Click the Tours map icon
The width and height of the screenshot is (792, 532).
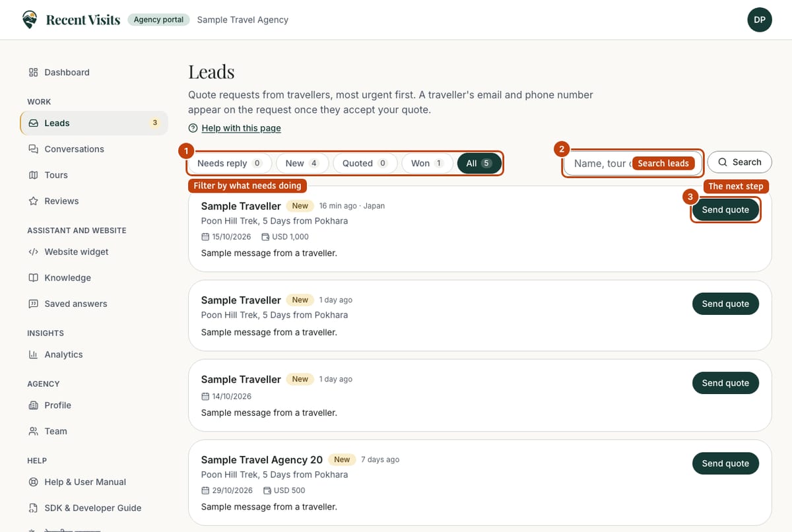pyautogui.click(x=33, y=175)
